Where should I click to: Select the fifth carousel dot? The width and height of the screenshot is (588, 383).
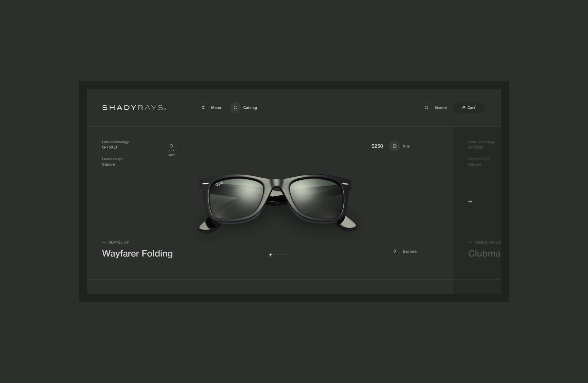(285, 255)
